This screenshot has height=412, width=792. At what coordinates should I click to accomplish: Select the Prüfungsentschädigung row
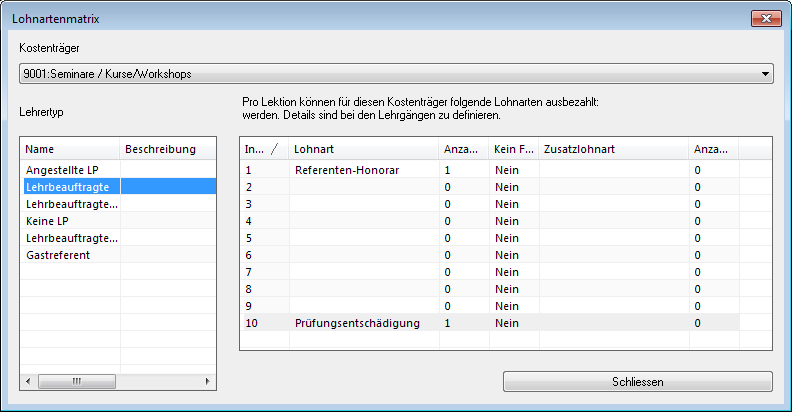(356, 323)
